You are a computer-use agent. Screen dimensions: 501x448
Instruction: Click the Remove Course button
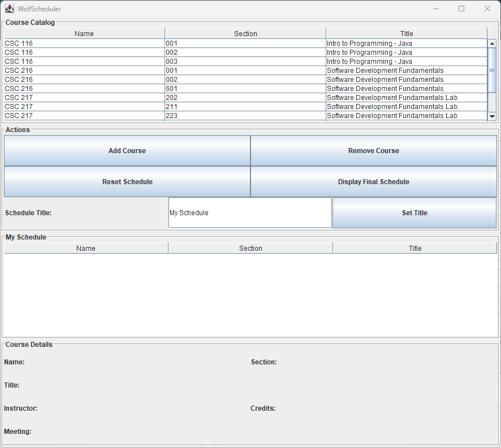[373, 151]
